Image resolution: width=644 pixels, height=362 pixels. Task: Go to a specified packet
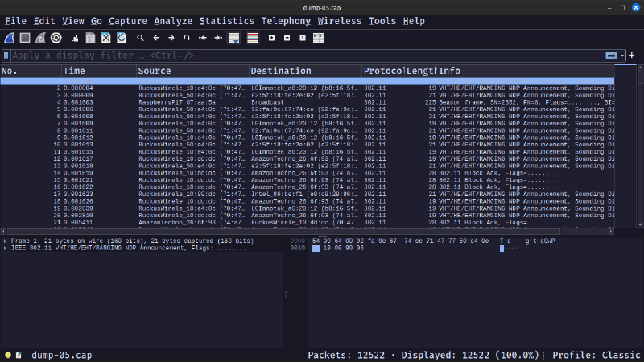pos(187,38)
